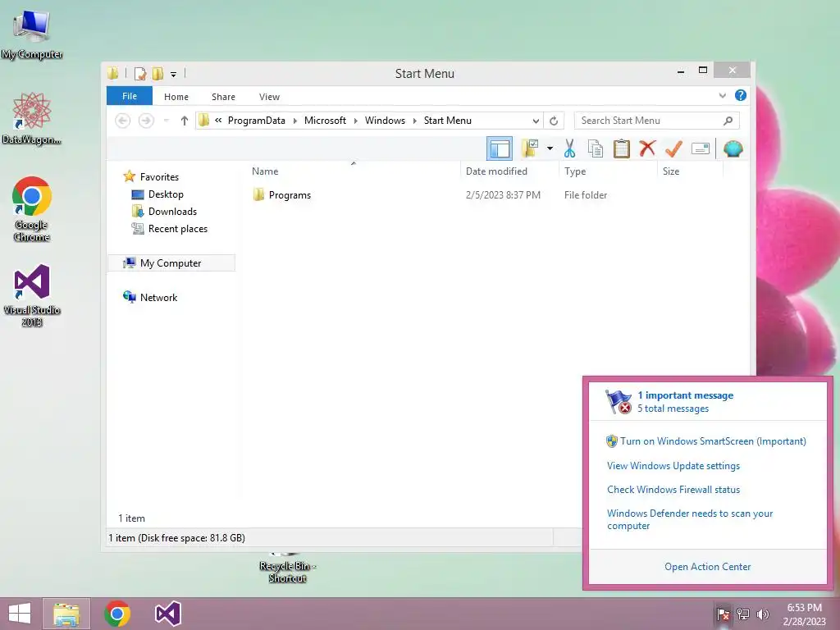The width and height of the screenshot is (840, 630).
Task: Select the DataWagon desktop shortcut
Action: tap(32, 118)
